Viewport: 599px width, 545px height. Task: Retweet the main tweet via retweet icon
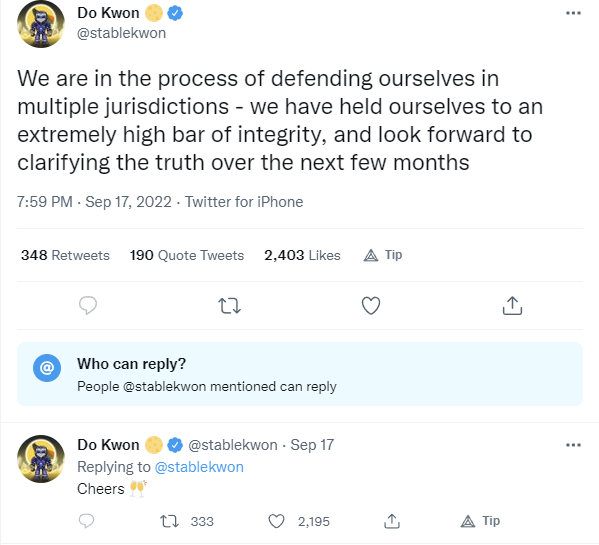tap(229, 306)
